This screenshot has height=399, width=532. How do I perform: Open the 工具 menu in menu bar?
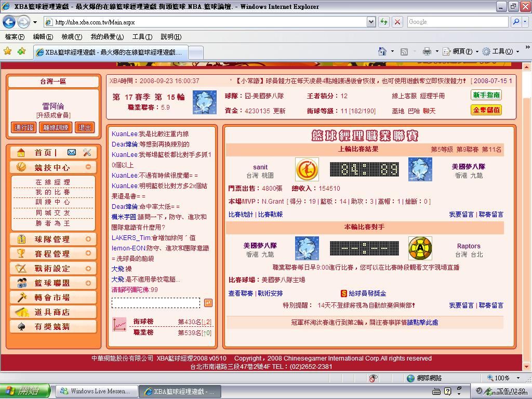142,37
